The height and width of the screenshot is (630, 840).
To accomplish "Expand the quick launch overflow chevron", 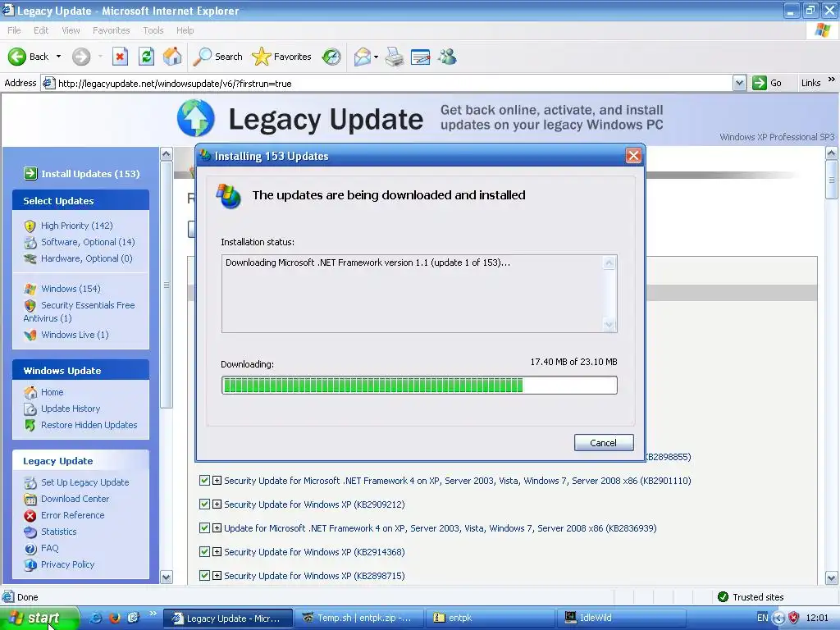I will coord(153,614).
